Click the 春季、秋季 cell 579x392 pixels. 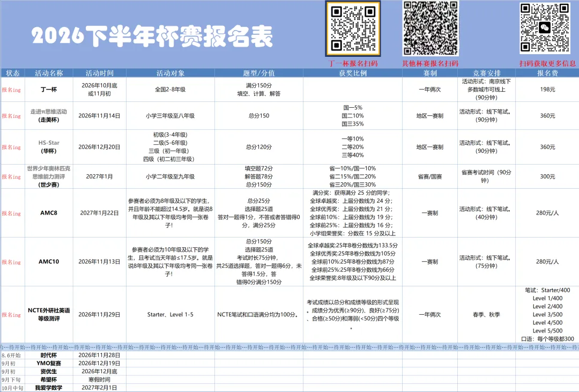(x=486, y=314)
